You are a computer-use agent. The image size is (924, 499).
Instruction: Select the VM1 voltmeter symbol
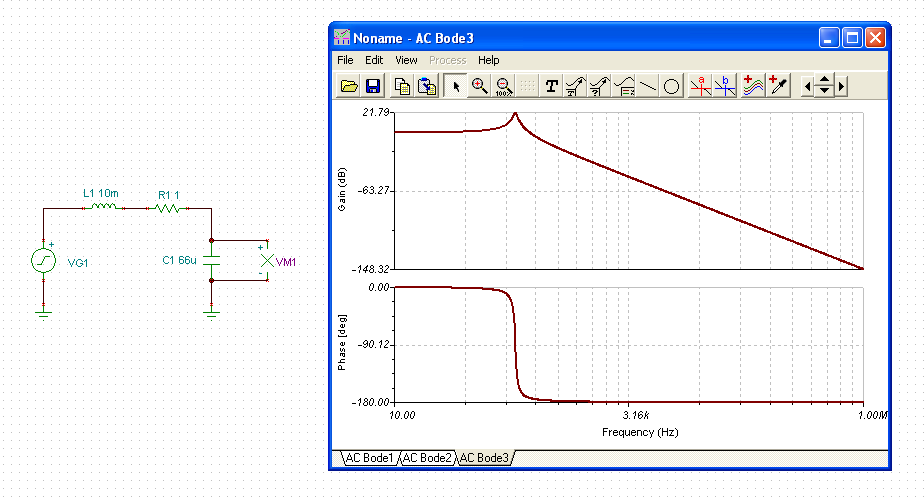267,260
